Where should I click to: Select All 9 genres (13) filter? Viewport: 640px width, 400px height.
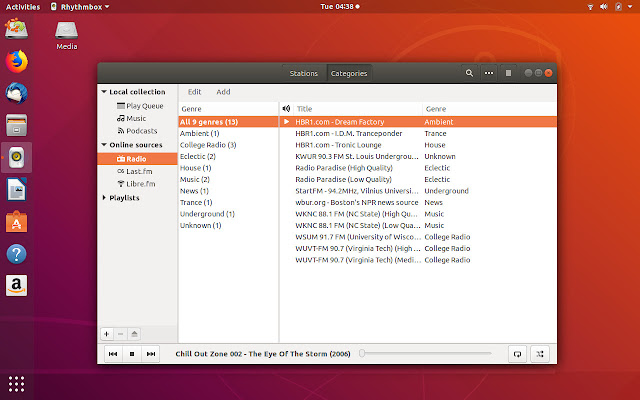pos(228,122)
